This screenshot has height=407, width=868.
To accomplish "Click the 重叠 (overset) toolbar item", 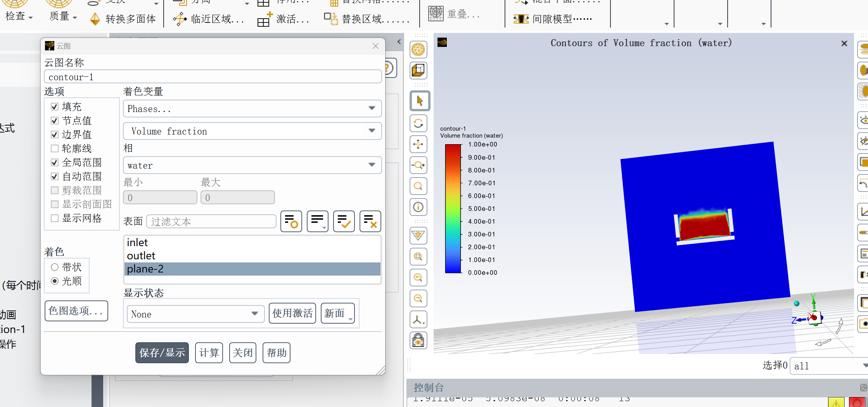I will 455,14.
